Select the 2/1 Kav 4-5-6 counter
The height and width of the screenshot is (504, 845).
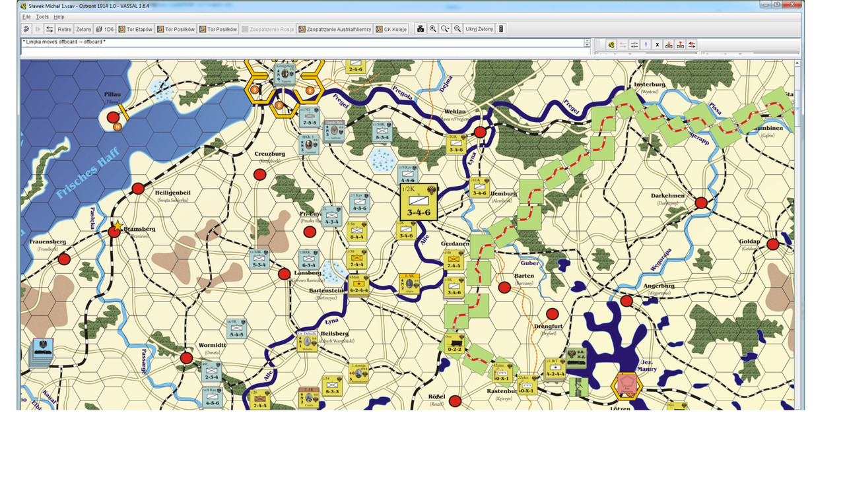pyautogui.click(x=359, y=202)
